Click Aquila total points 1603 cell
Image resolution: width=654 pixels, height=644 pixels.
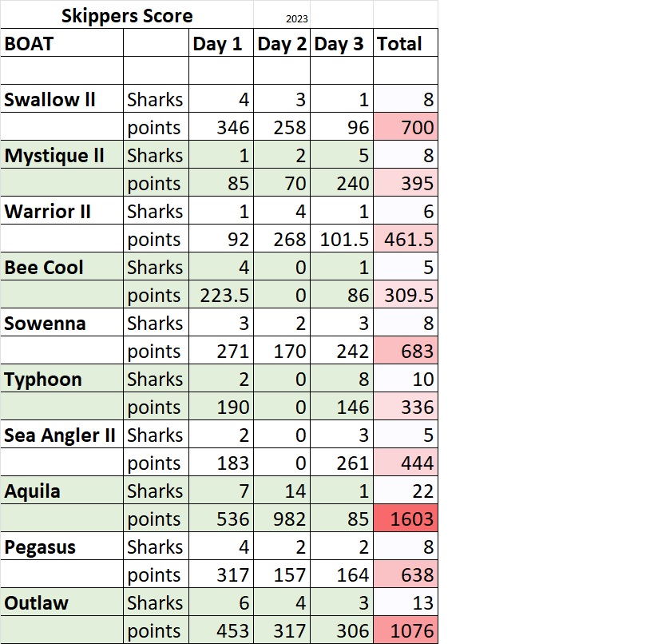[x=406, y=519]
